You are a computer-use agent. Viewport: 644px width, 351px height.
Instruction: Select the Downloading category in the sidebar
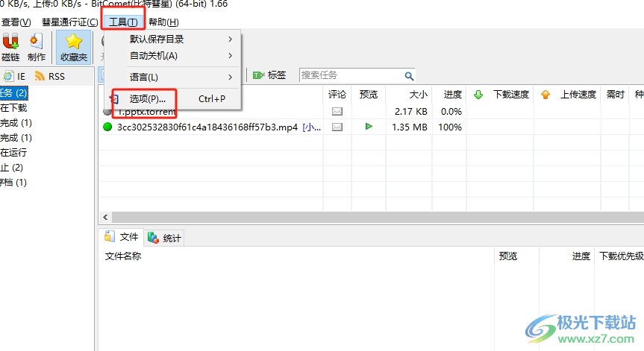13,108
